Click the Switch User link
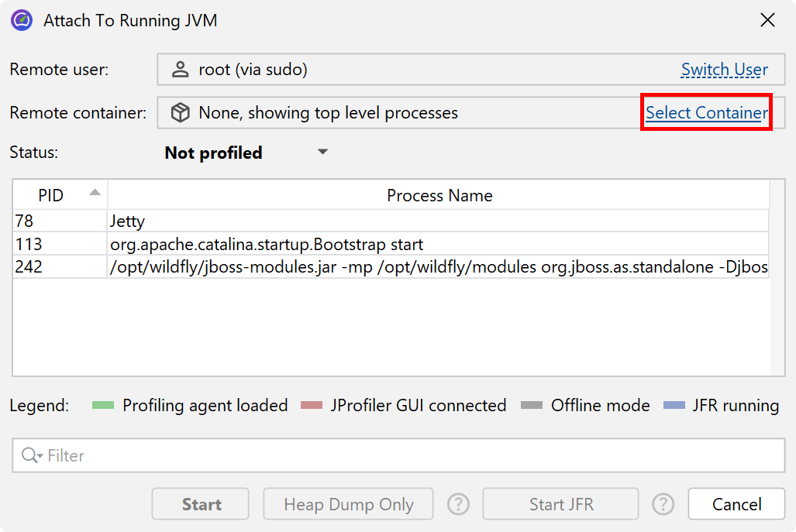This screenshot has height=532, width=796. click(x=724, y=70)
